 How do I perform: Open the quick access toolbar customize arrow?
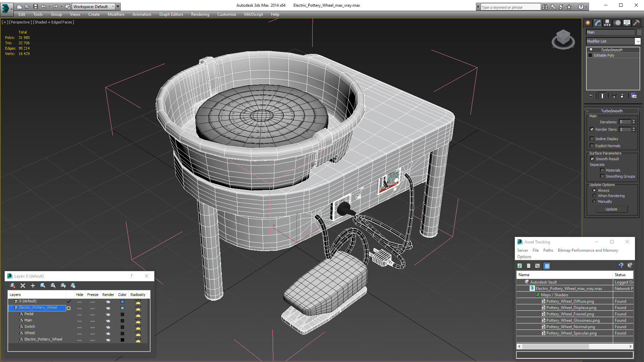(x=118, y=6)
